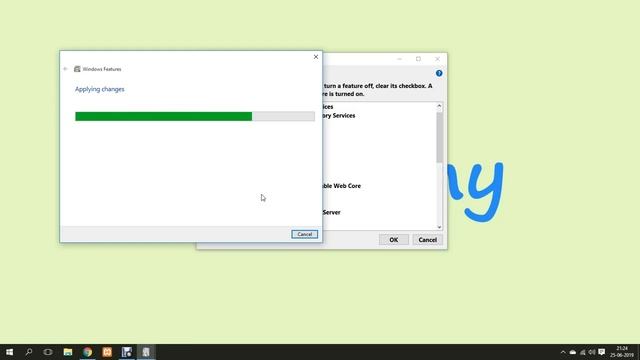Cancel applying changes in Windows Features dialog
Screen dimensions: 640x360
tap(304, 234)
